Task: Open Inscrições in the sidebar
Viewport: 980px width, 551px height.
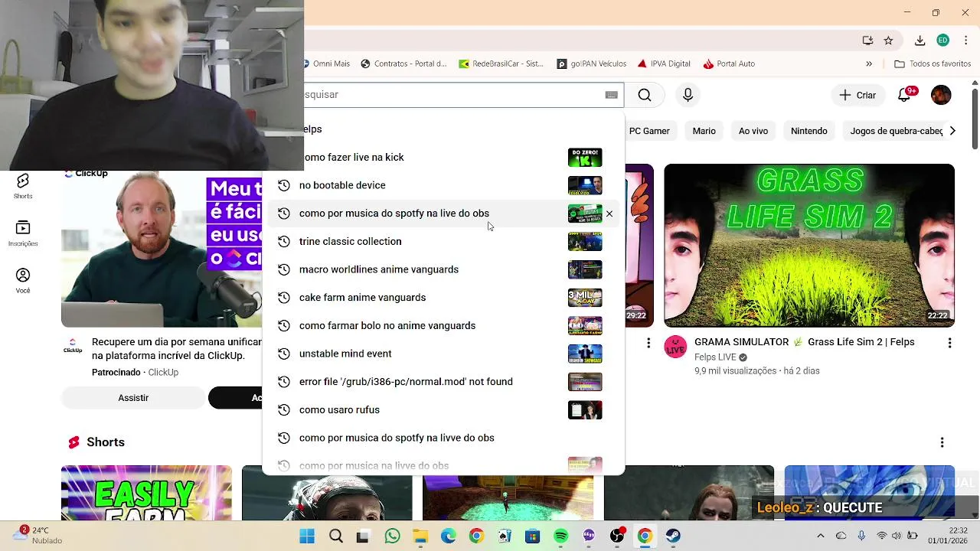Action: (23, 233)
